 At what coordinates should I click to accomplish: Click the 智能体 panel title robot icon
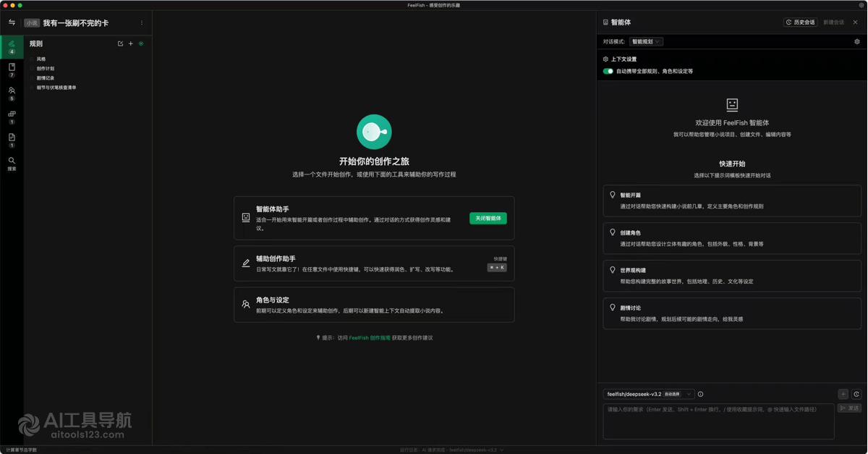tap(605, 22)
